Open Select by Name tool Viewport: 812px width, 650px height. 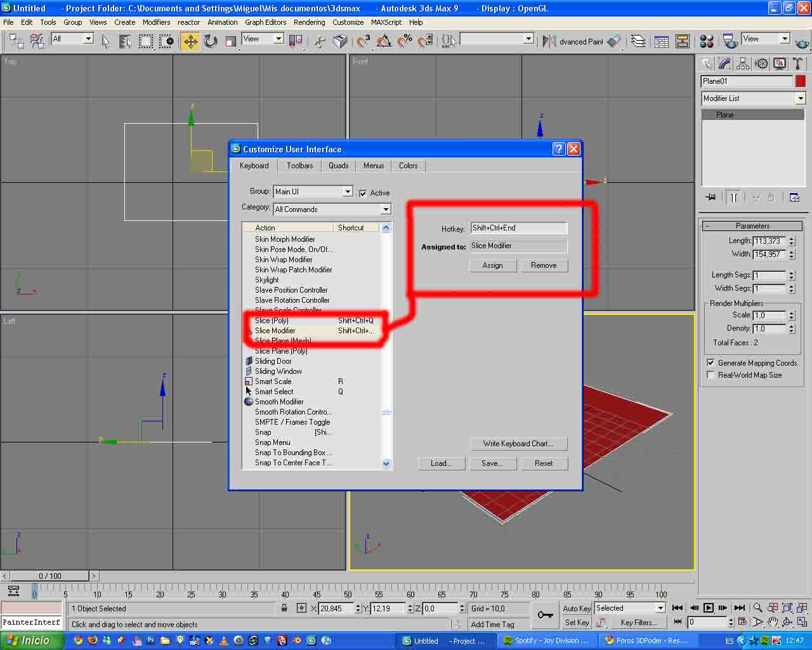coord(125,41)
